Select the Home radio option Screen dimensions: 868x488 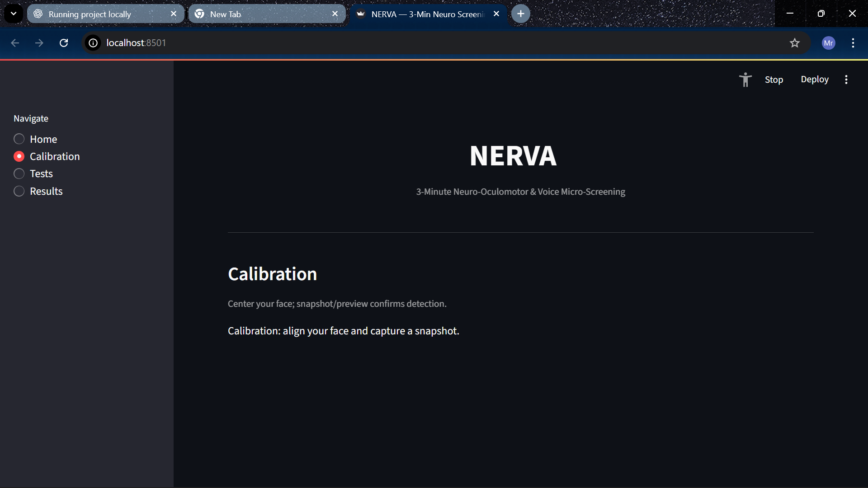(19, 139)
